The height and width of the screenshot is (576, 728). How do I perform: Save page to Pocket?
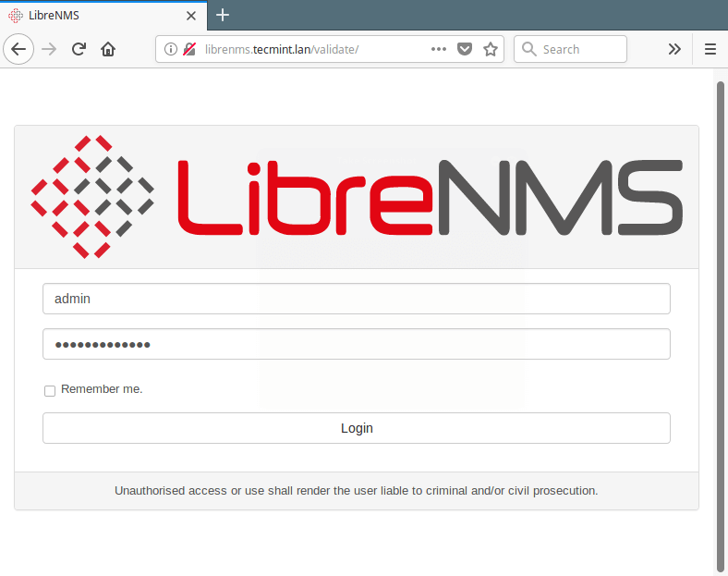[465, 49]
